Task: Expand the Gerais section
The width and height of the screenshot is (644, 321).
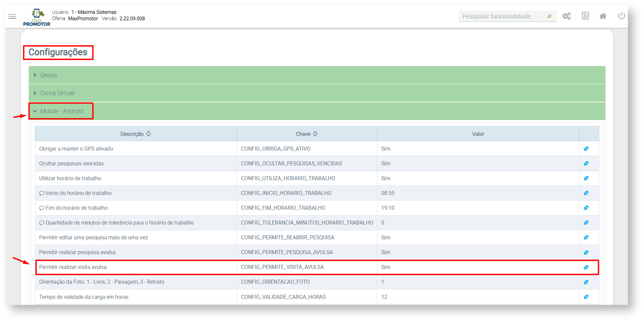Action: (317, 75)
